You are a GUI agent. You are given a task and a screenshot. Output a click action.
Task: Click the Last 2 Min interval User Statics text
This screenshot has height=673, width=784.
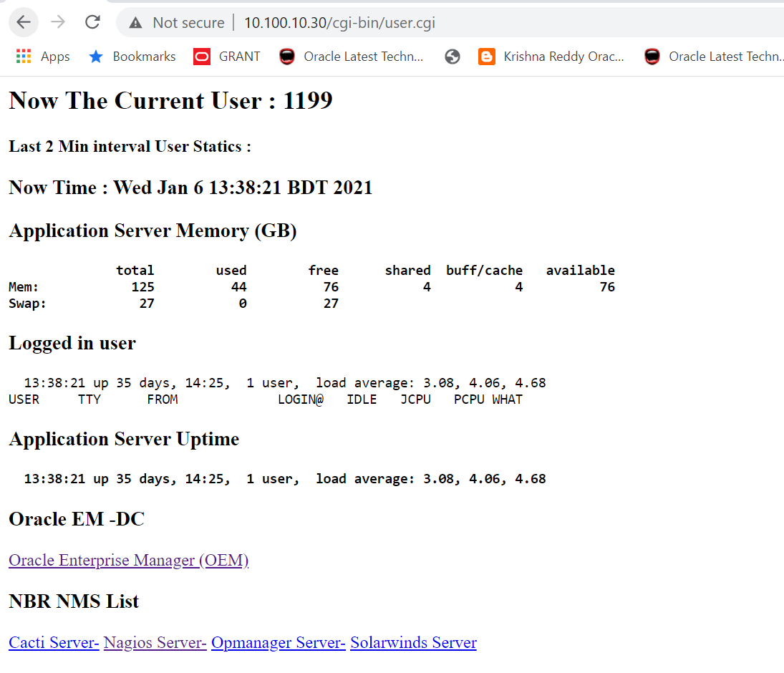[x=130, y=147]
